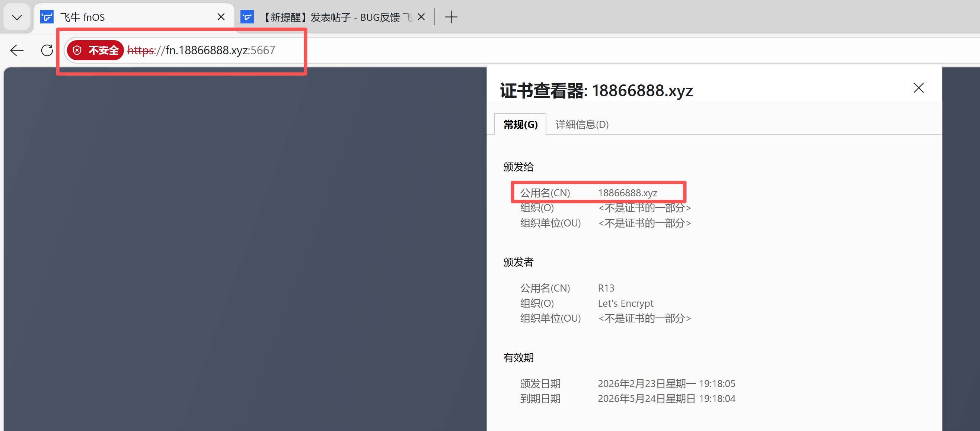
Task: Close the BUG反馈 forum tab
Action: (x=421, y=17)
